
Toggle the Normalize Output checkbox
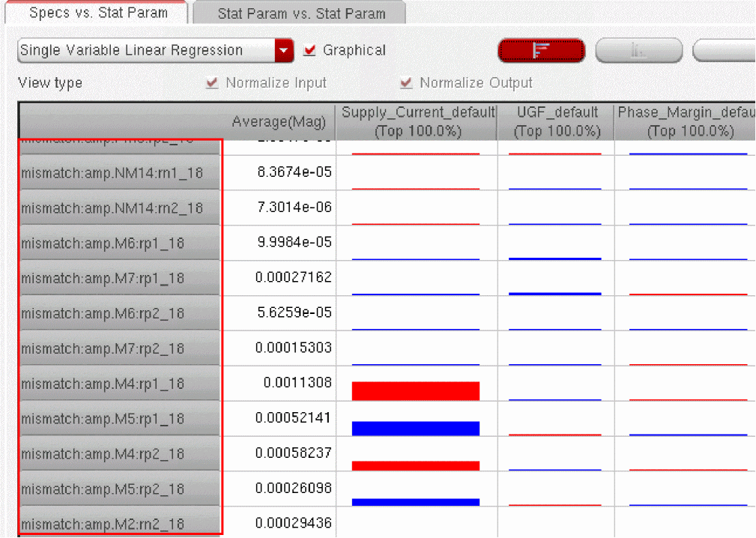[x=406, y=83]
